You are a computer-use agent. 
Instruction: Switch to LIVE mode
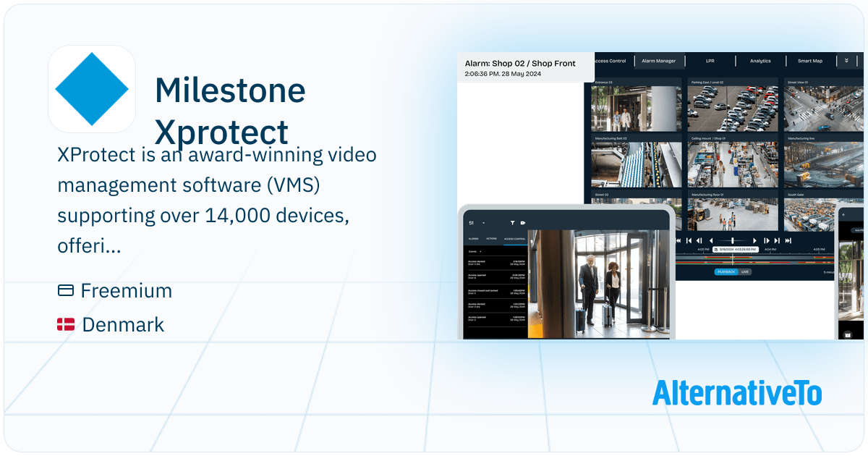pyautogui.click(x=745, y=271)
